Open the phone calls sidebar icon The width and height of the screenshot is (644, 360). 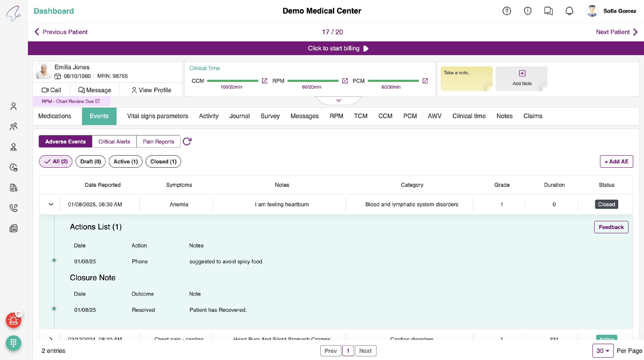(x=14, y=208)
